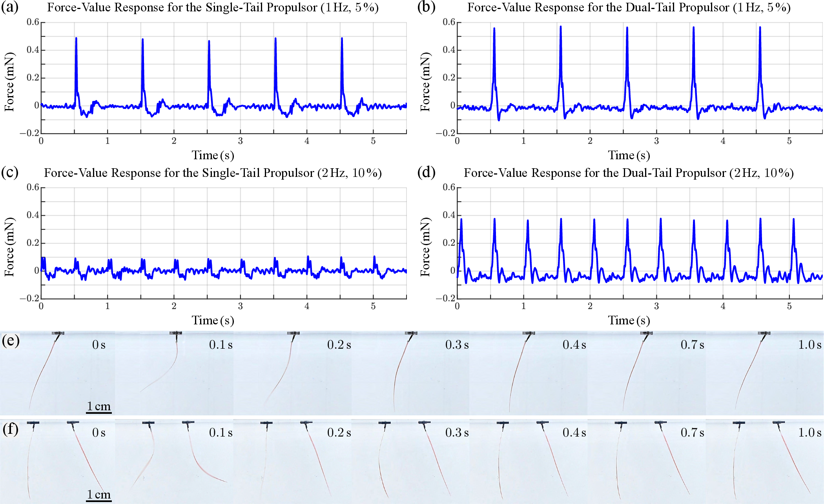Viewport: 824px width, 504px height.
Task: Select the 1.0 s frame in row (e)
Action: pyautogui.click(x=764, y=373)
